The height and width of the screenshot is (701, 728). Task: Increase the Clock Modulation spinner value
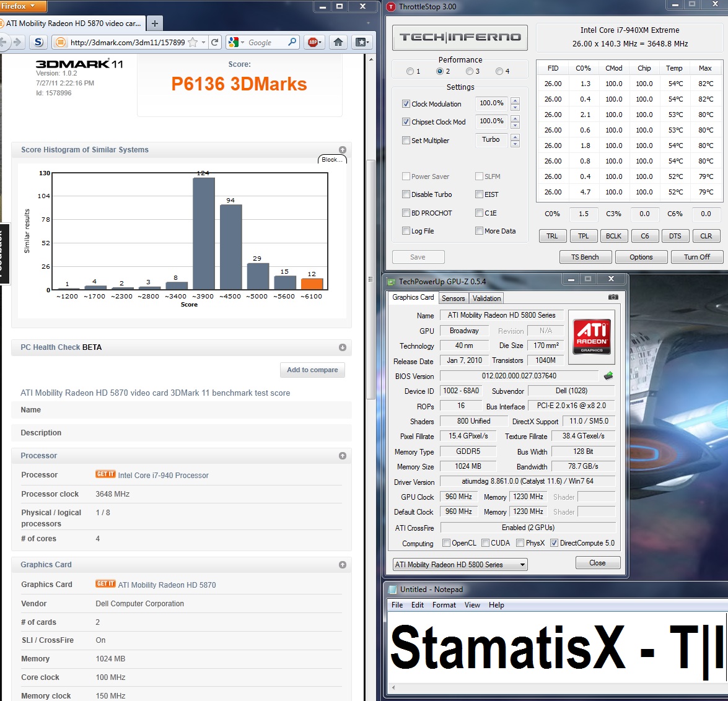(x=515, y=101)
